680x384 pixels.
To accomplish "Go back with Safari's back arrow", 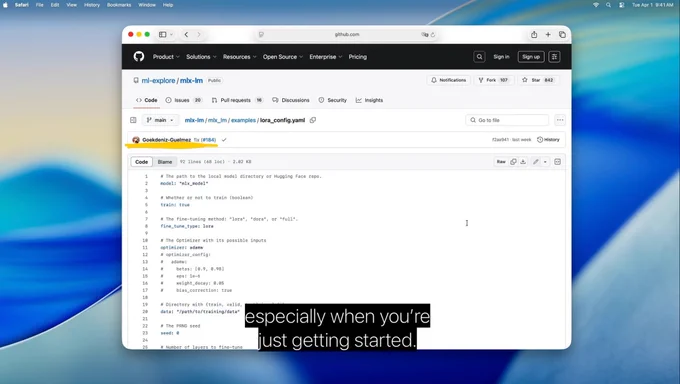I will tap(186, 34).
